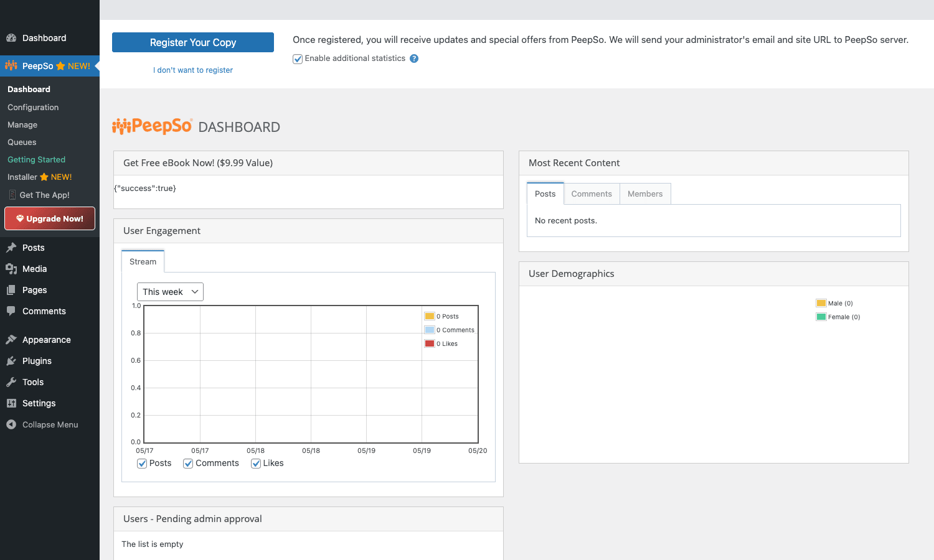The image size is (934, 560).
Task: Open the Queues submenu item
Action: click(22, 142)
